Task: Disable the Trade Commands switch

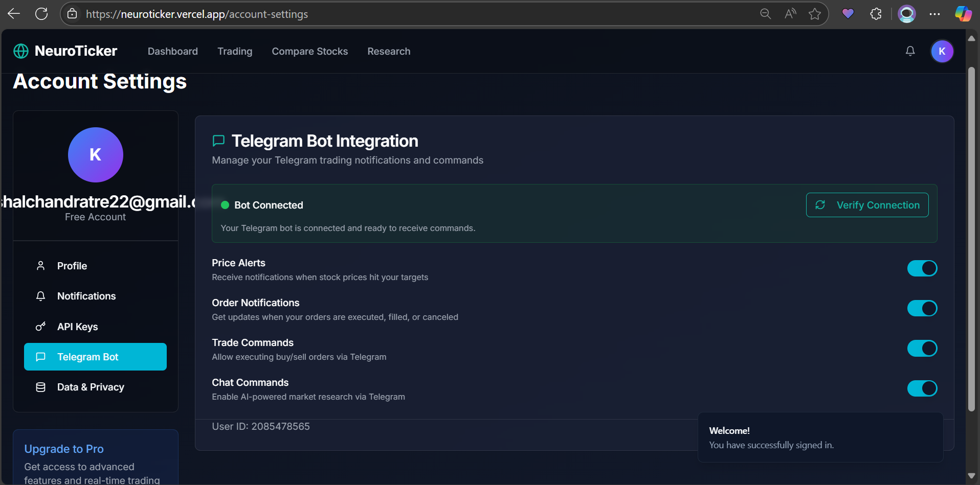Action: point(922,348)
